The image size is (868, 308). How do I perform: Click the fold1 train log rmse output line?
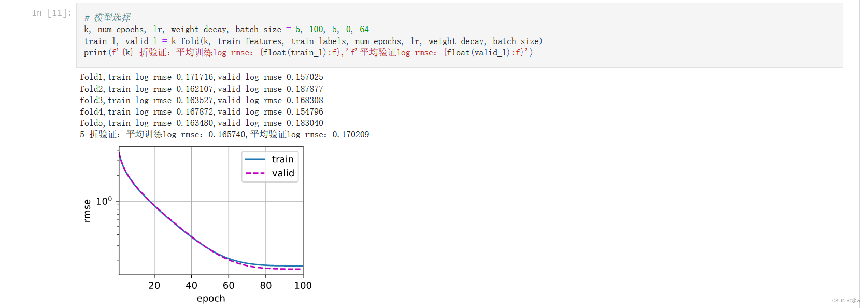(202, 77)
